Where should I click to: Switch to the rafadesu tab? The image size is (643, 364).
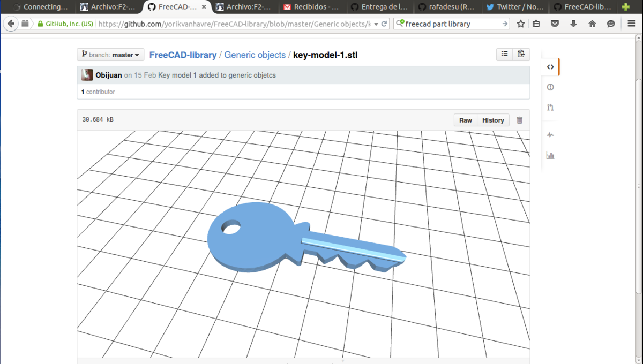(446, 7)
